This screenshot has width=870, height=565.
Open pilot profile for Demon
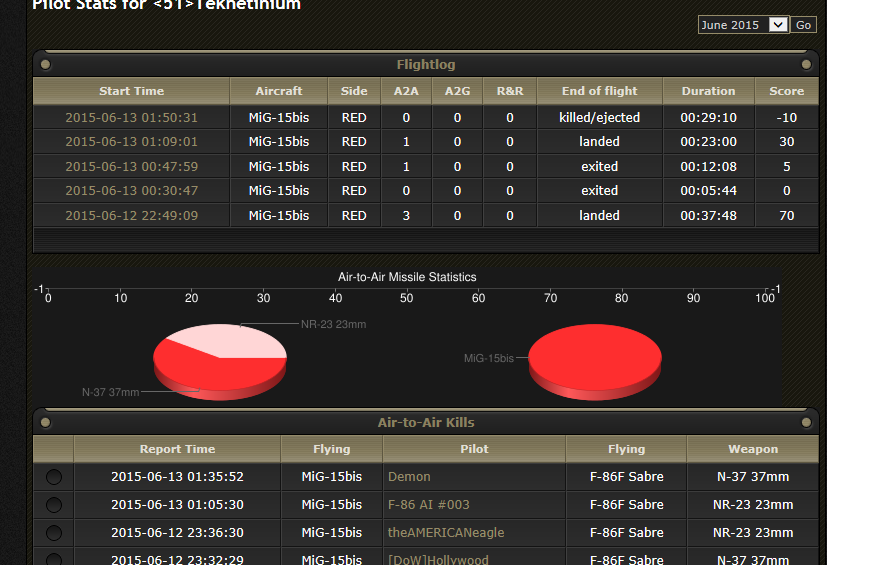click(x=408, y=477)
